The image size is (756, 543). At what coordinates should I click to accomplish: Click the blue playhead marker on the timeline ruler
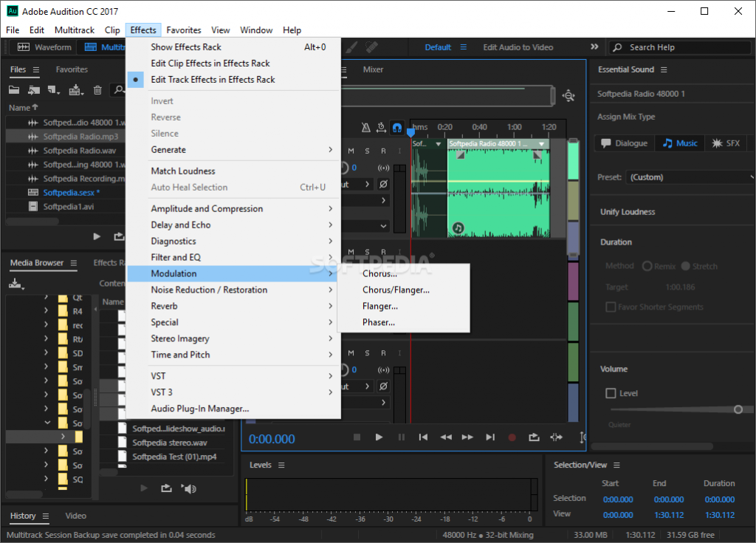pyautogui.click(x=410, y=131)
